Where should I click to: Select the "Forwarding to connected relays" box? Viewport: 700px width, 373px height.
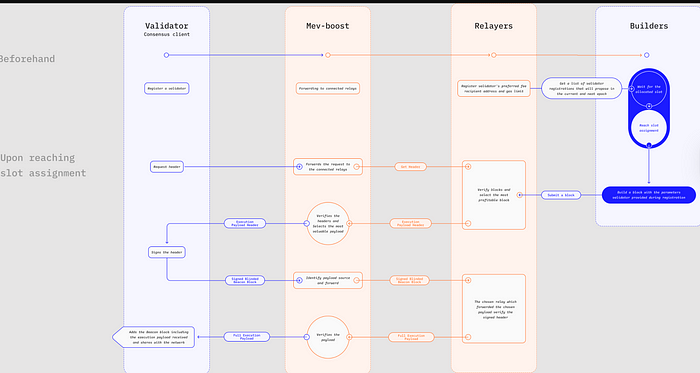click(x=328, y=88)
